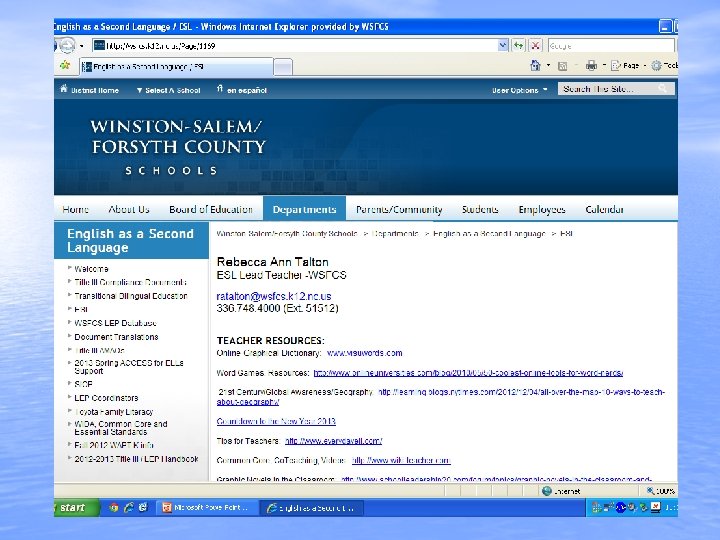Click English as a Second taskbar button
Viewport: 720px width, 540px height.
coord(312,508)
